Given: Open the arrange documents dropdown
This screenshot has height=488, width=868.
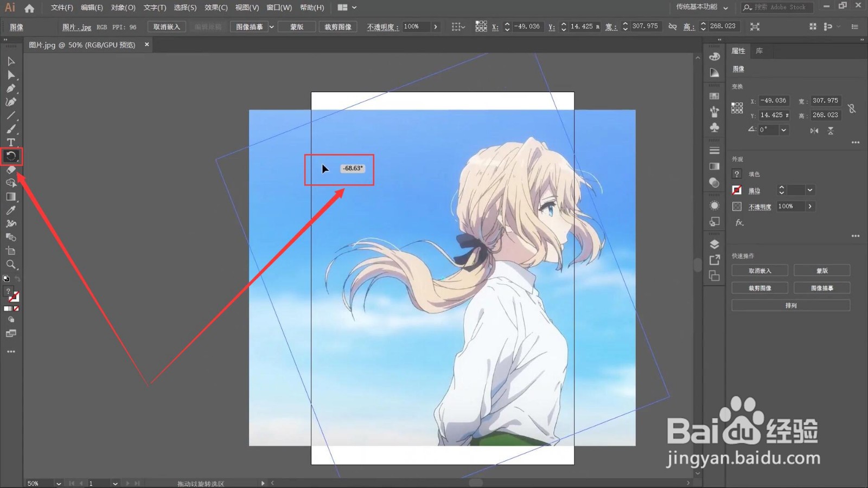Looking at the screenshot, I should pyautogui.click(x=347, y=8).
